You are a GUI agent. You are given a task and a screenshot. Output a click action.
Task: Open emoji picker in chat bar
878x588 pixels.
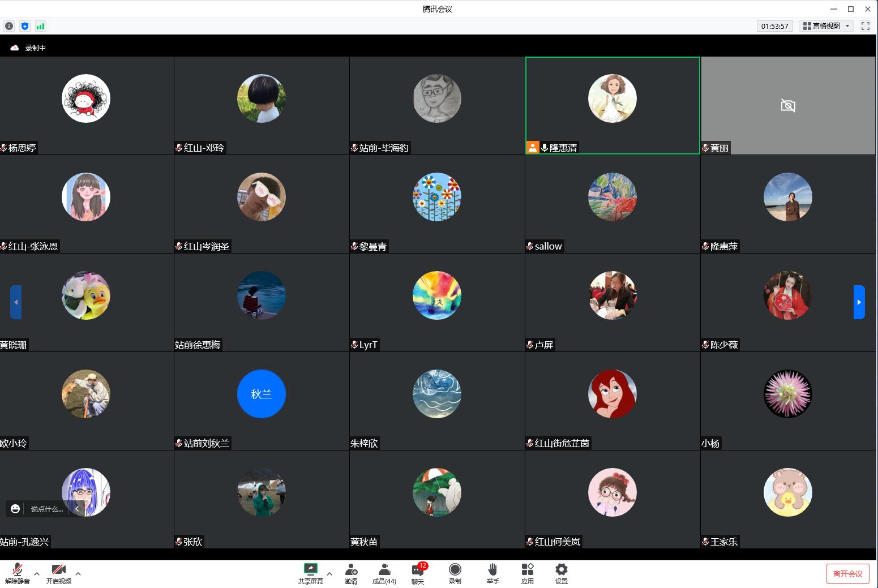[x=15, y=509]
